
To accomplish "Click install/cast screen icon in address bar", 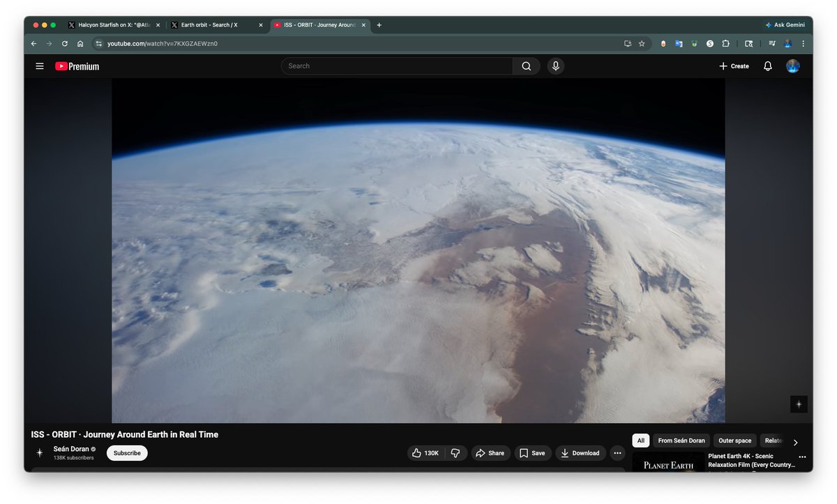I will (628, 43).
